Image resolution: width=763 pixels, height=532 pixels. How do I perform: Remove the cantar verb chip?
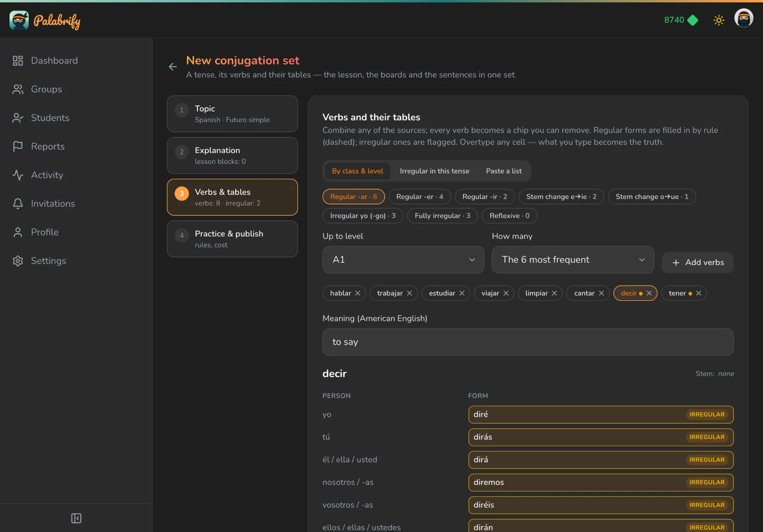(601, 293)
